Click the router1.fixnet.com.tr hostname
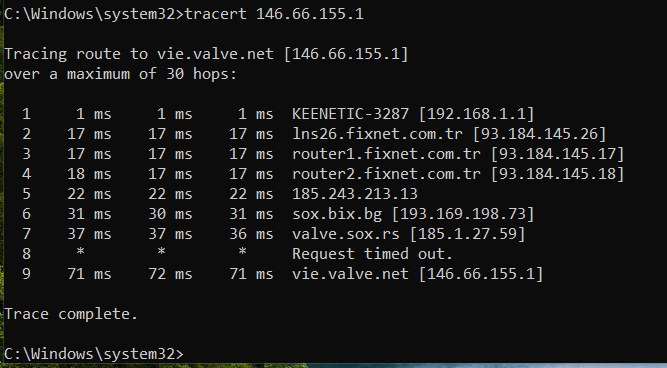The width and height of the screenshot is (667, 368). click(x=386, y=154)
